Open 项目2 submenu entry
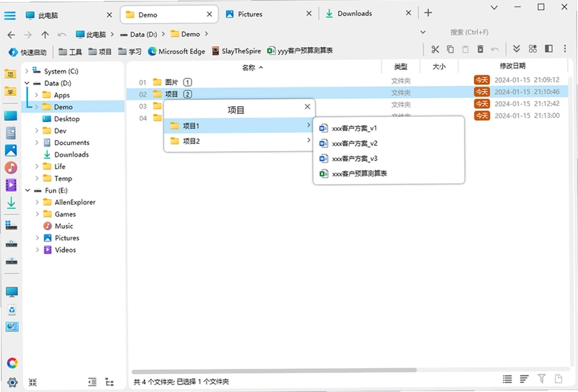This screenshot has height=392, width=578. (x=240, y=141)
